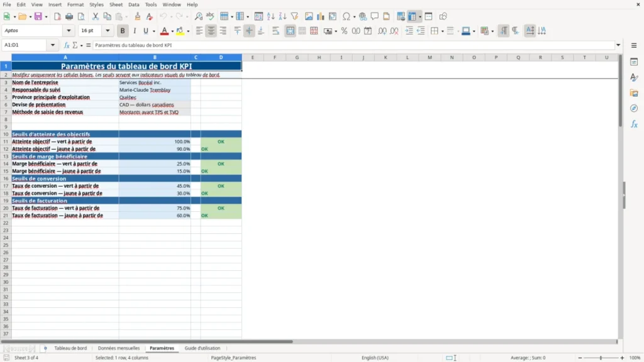Open the Format menu
Screen dimensions: 644x362
coord(75,4)
